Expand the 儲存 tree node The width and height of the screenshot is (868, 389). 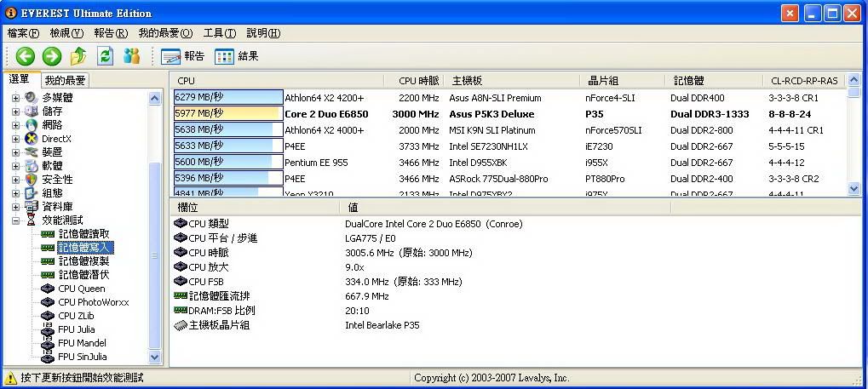[15, 112]
